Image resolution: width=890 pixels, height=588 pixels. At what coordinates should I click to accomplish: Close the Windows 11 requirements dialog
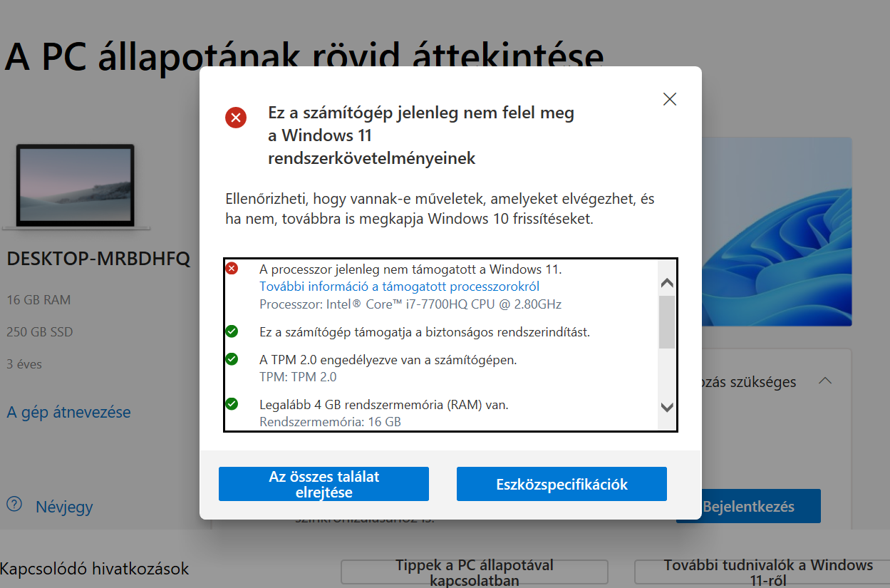coord(669,100)
